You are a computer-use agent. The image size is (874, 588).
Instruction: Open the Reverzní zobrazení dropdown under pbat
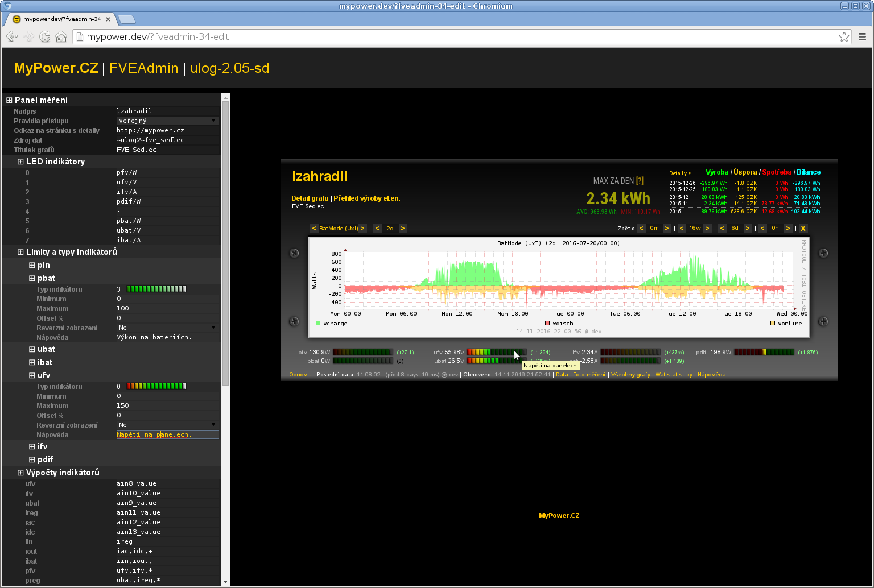point(167,328)
